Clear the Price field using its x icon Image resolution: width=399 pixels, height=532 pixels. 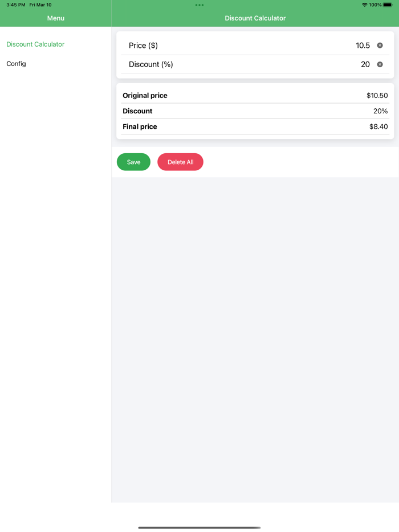click(x=380, y=45)
